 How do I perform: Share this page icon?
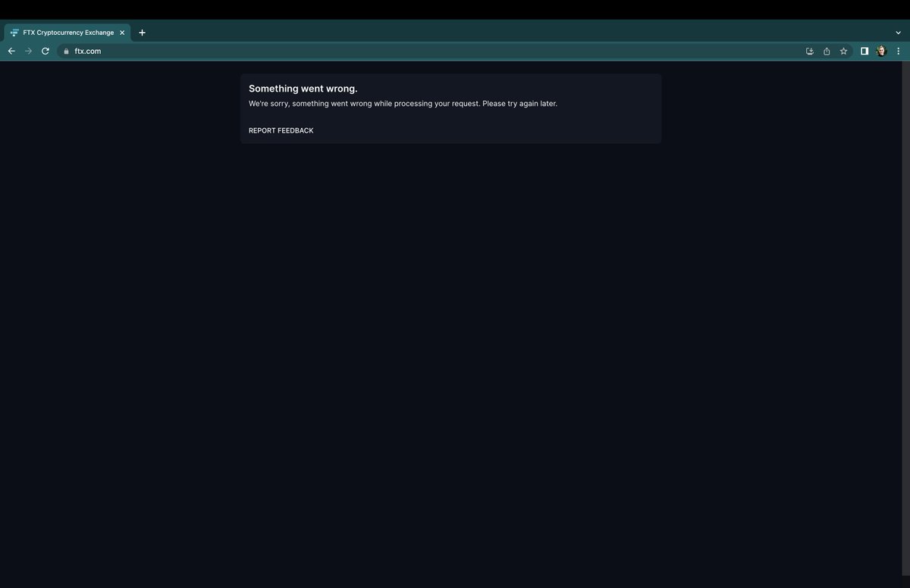[827, 51]
